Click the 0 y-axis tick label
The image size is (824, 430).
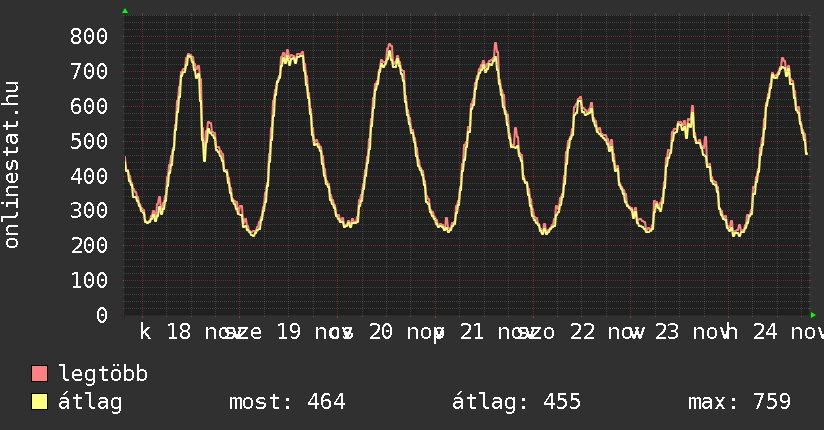point(102,315)
